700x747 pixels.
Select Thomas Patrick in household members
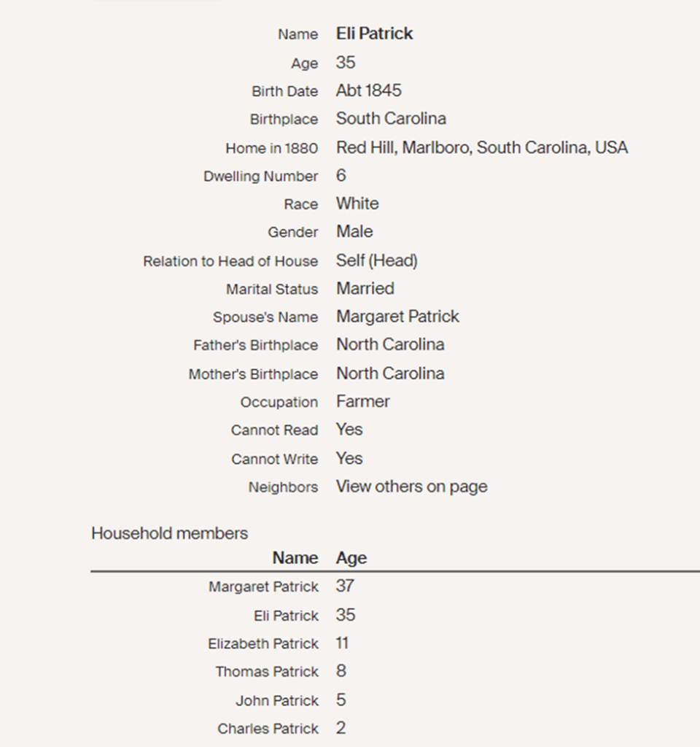tap(267, 672)
